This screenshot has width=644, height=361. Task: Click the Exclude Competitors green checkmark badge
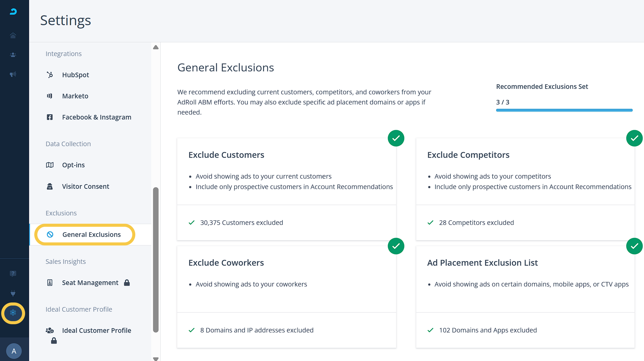634,138
